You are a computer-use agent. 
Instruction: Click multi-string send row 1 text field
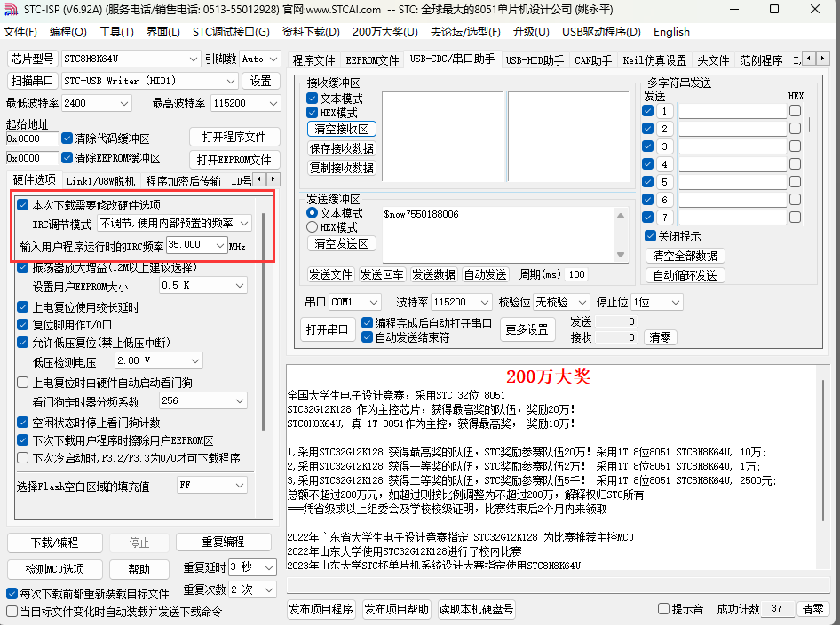733,111
